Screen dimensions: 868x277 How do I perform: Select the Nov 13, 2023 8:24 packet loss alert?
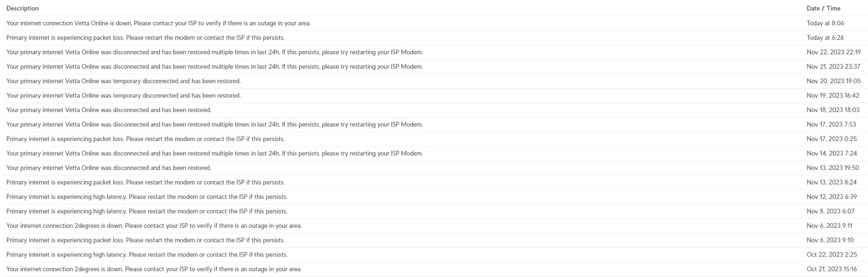145,182
